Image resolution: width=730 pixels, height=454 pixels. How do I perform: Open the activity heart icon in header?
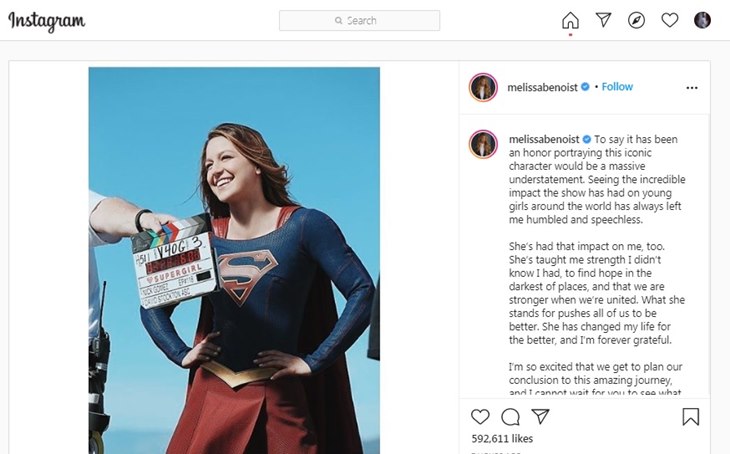coord(669,20)
